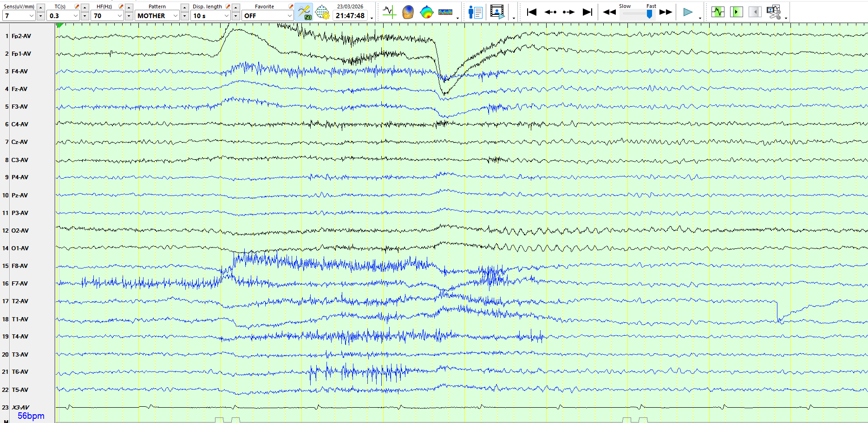Open the patient video playback icon
Screen dimensions: 868x423
click(497, 12)
